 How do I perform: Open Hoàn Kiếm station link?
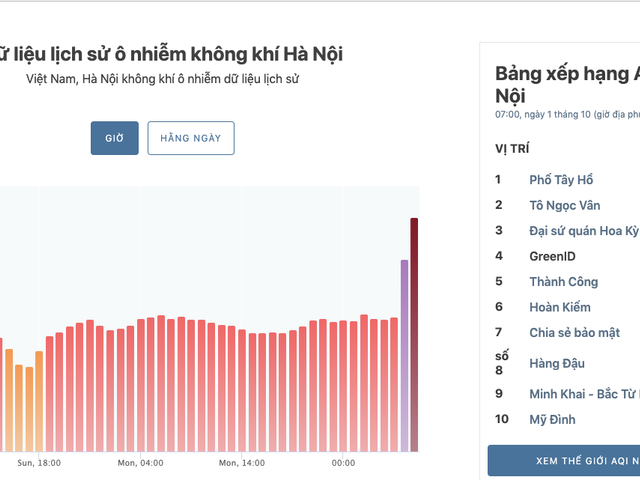coord(560,307)
